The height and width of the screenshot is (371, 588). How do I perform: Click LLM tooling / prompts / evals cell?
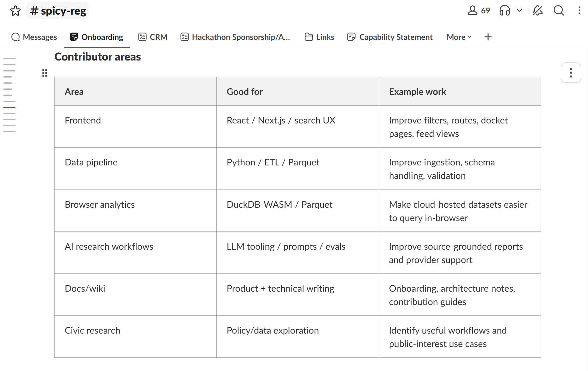click(x=298, y=253)
